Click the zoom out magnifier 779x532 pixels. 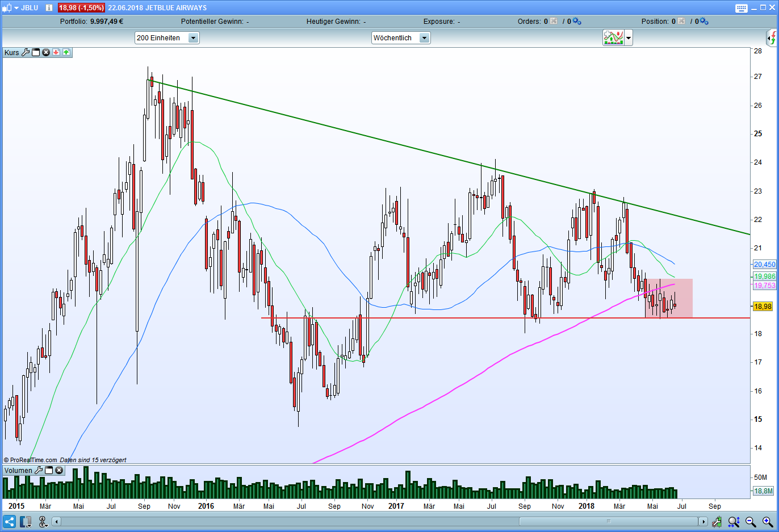pyautogui.click(x=751, y=521)
